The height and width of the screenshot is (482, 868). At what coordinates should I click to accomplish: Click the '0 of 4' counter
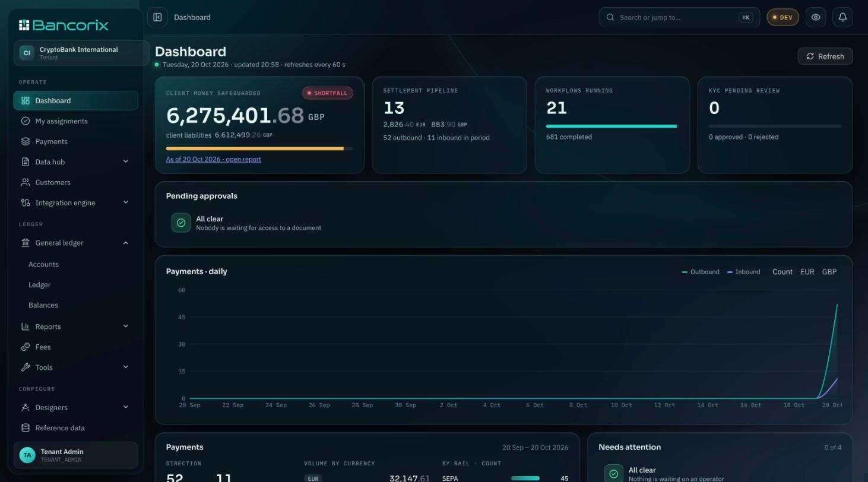pyautogui.click(x=832, y=448)
